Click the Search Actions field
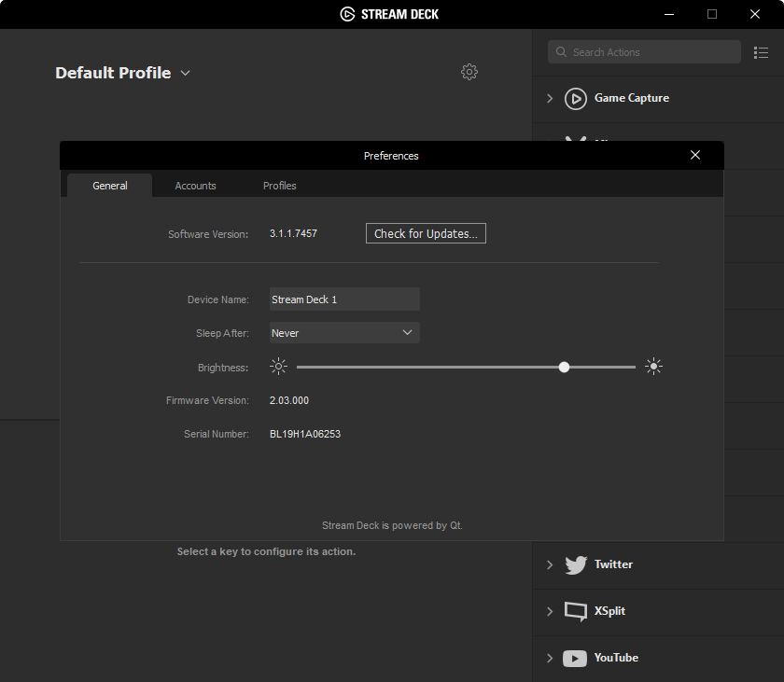 click(644, 52)
